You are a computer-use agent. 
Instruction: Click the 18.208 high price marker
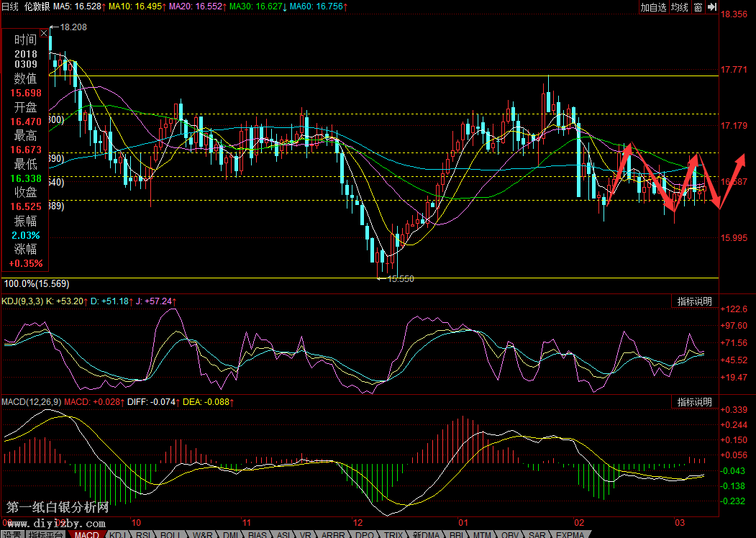[x=74, y=27]
